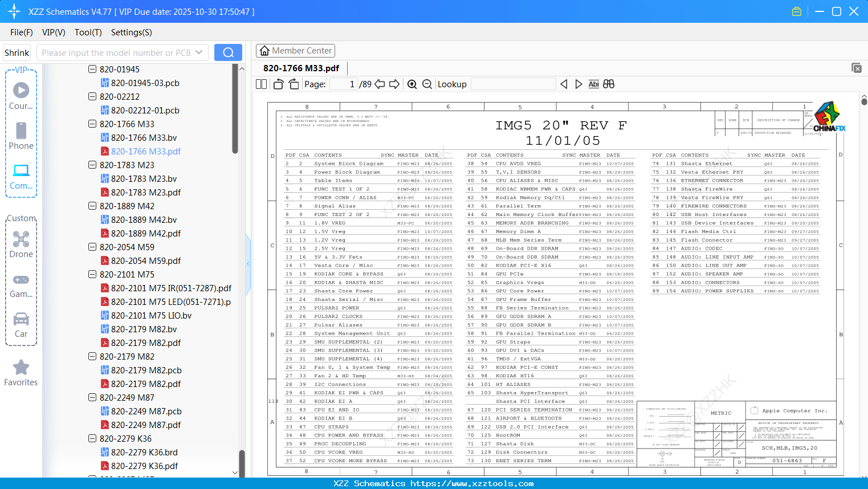
Task: Toggle the two-page view icon
Action: [261, 84]
